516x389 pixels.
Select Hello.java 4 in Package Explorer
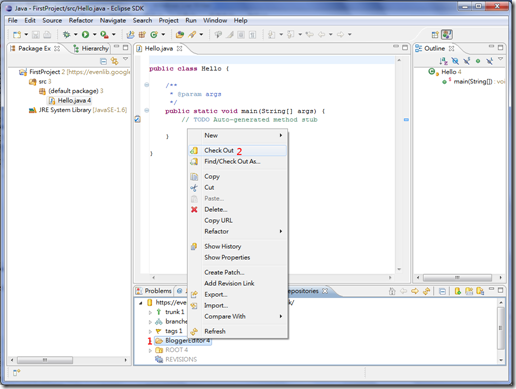click(x=70, y=101)
